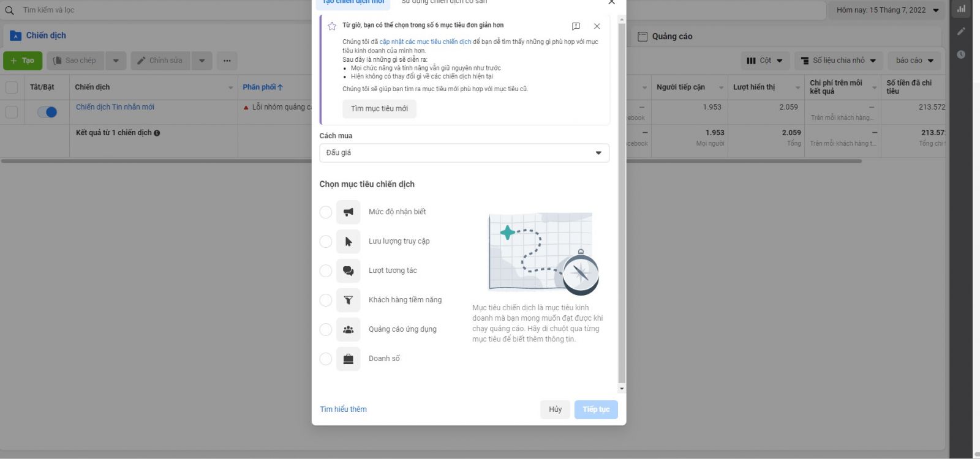The image size is (980, 459).
Task: Tick the checkbox for Chiến dịch Tin nhắn mới row
Action: [12, 112]
